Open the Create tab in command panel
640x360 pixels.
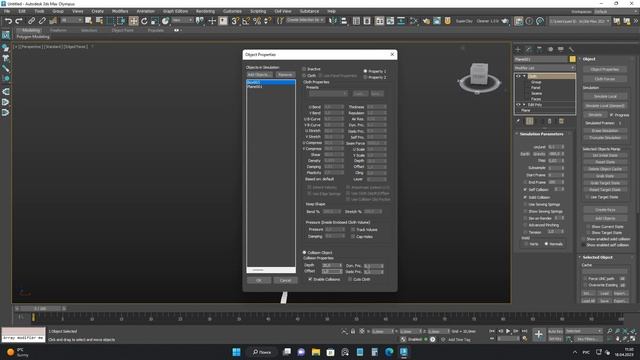(x=518, y=49)
